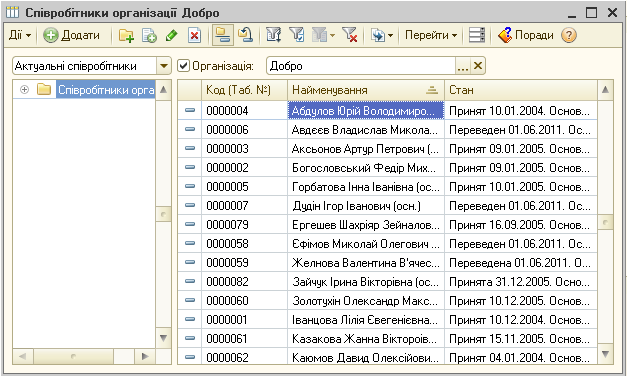Click the Актуальні співробітники combo field
Image resolution: width=627 pixels, height=376 pixels.
(x=84, y=66)
